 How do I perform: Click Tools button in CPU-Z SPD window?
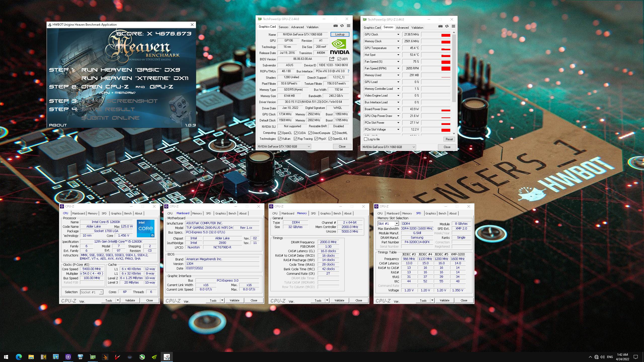click(423, 300)
